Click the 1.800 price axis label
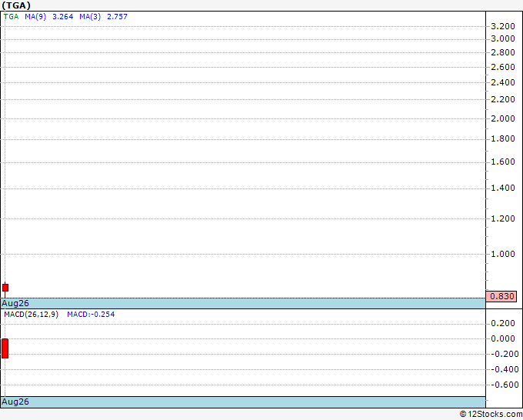 click(503, 138)
